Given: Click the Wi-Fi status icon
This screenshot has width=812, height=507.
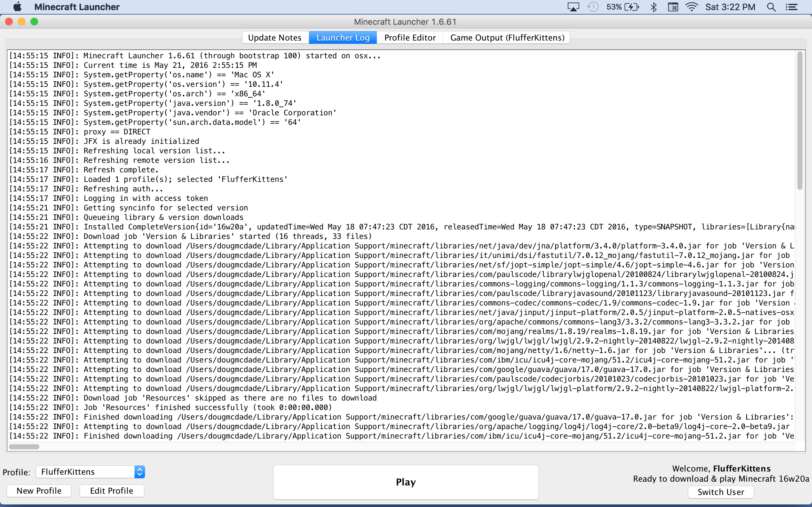Looking at the screenshot, I should (691, 7).
